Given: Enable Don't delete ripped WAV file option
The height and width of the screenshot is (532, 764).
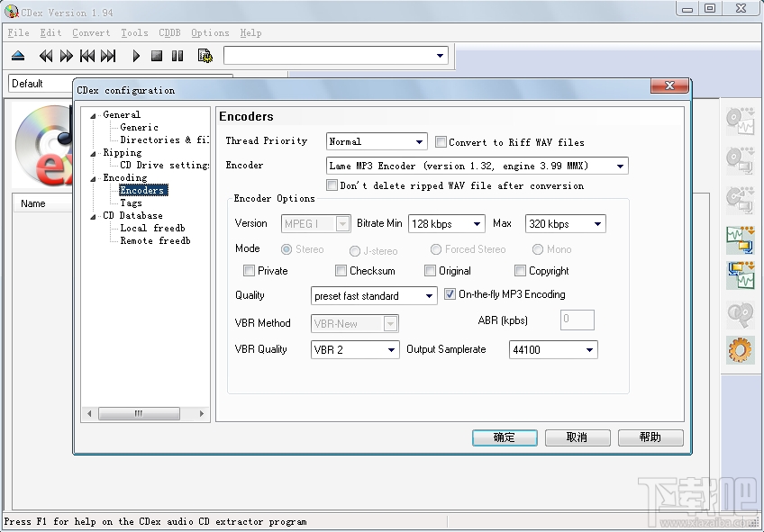Looking at the screenshot, I should (332, 185).
